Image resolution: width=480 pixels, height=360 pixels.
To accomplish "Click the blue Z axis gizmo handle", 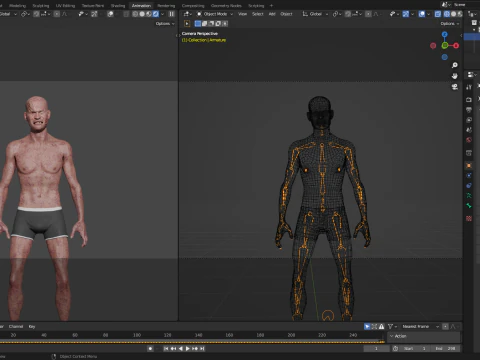I will click(x=445, y=34).
